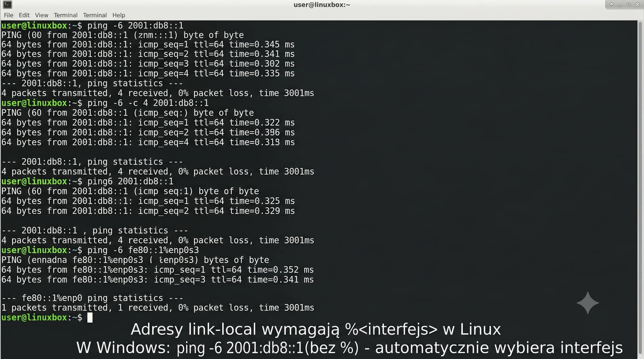This screenshot has width=644, height=359.
Task: Click the Adresy link-local subtitle text
Action: (316, 330)
